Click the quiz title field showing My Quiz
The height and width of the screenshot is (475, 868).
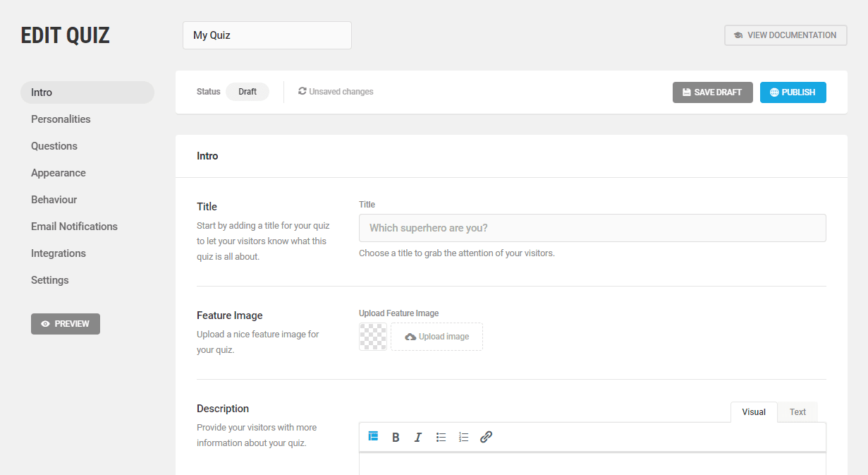click(267, 35)
